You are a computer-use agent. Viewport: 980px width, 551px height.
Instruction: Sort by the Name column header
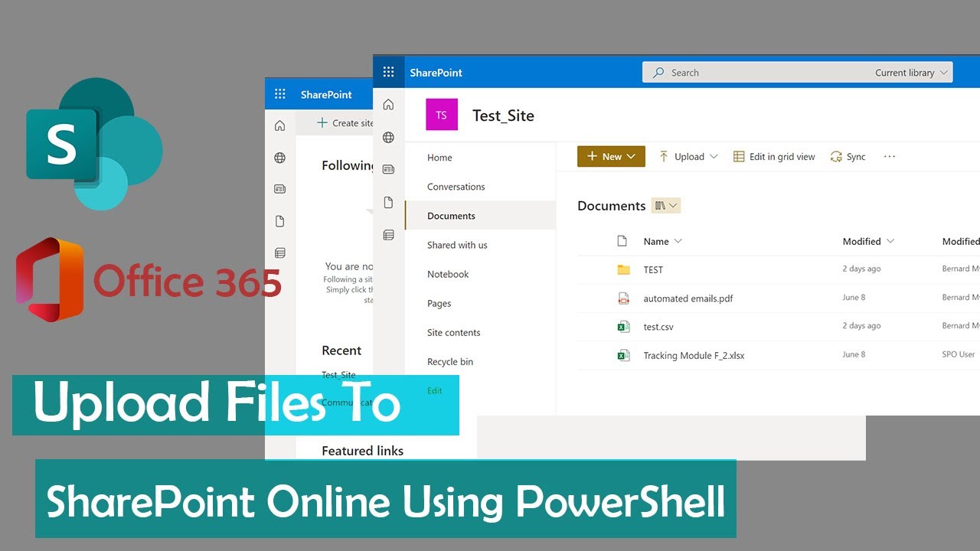(662, 241)
